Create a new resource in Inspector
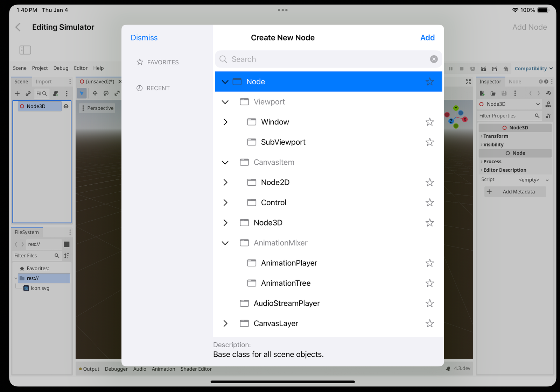The width and height of the screenshot is (560, 392). click(482, 93)
